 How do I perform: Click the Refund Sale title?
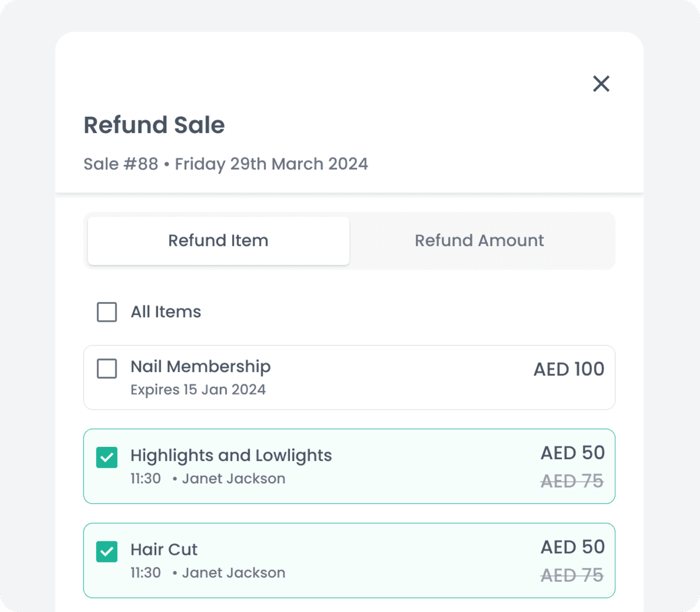click(154, 125)
